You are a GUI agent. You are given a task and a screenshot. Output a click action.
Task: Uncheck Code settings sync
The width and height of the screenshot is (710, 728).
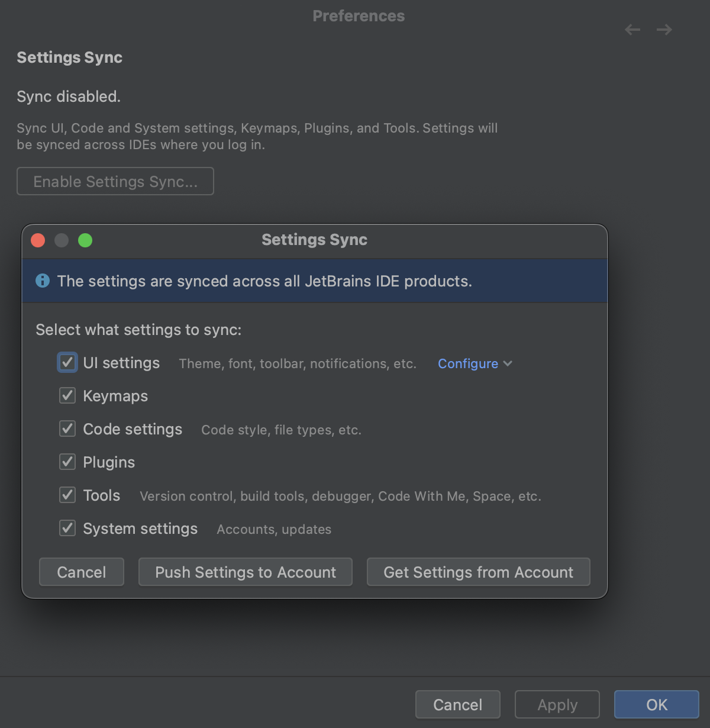(x=67, y=429)
